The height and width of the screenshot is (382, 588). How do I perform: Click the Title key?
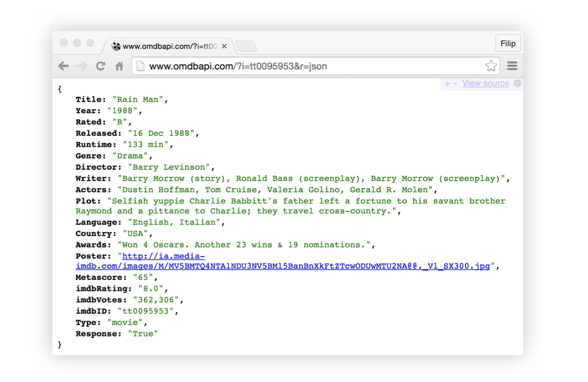point(91,99)
